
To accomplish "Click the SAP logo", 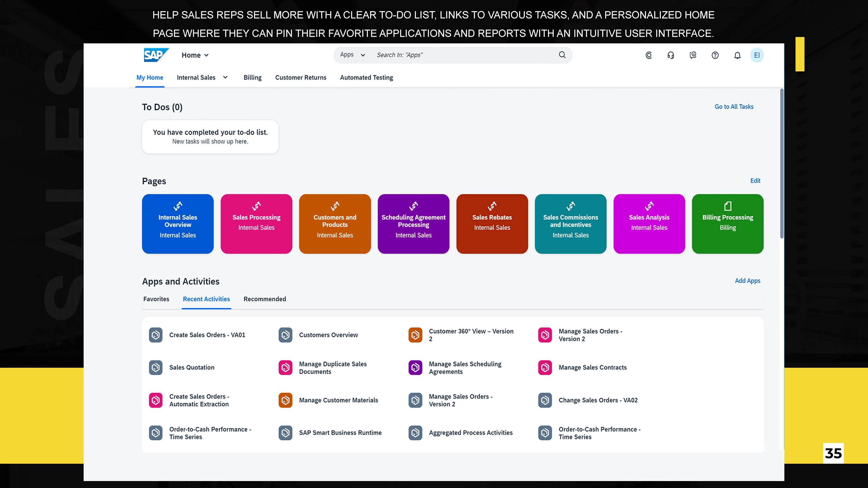I will point(156,55).
